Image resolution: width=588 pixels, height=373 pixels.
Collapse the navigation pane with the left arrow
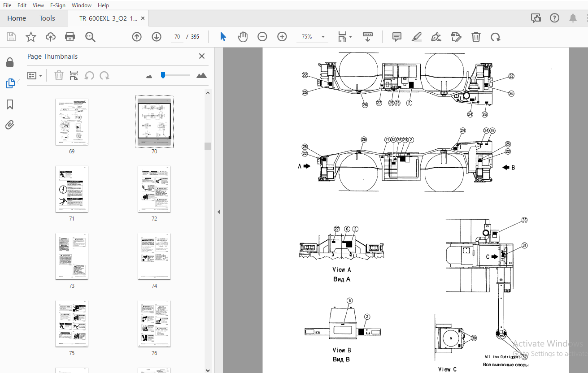219,212
